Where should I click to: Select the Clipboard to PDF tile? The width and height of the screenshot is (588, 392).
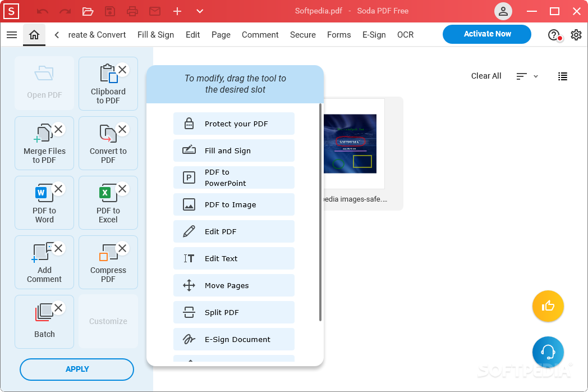(x=108, y=84)
